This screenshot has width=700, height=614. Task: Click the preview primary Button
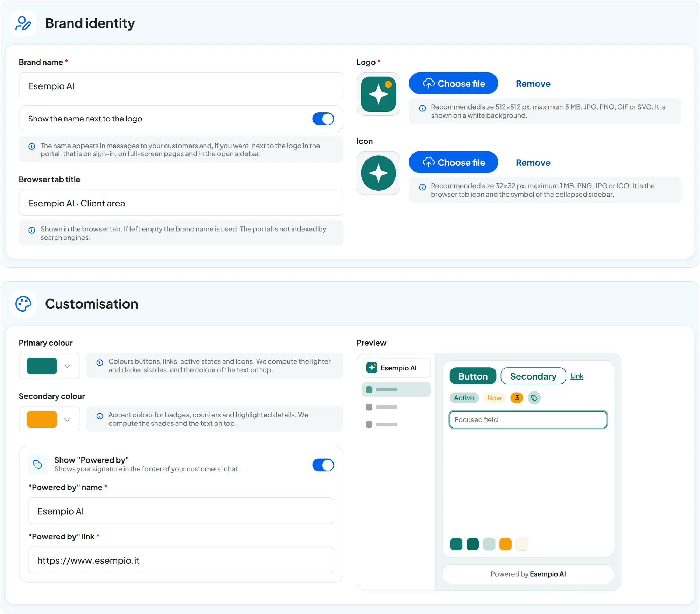coord(473,376)
